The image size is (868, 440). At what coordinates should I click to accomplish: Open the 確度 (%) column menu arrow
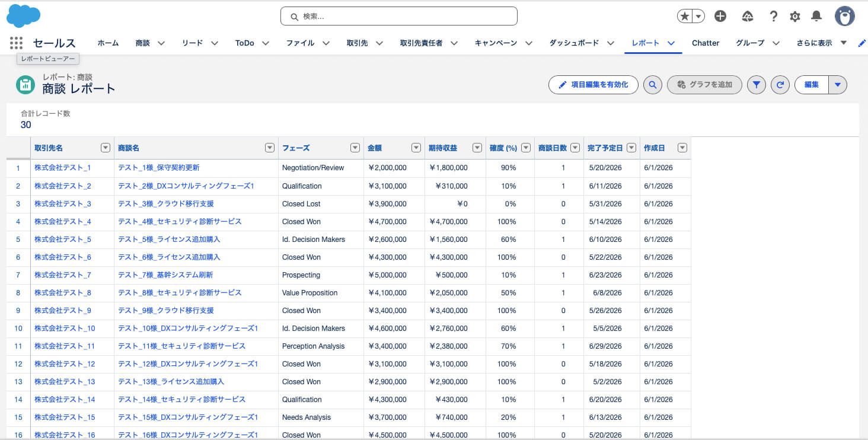[x=526, y=148]
